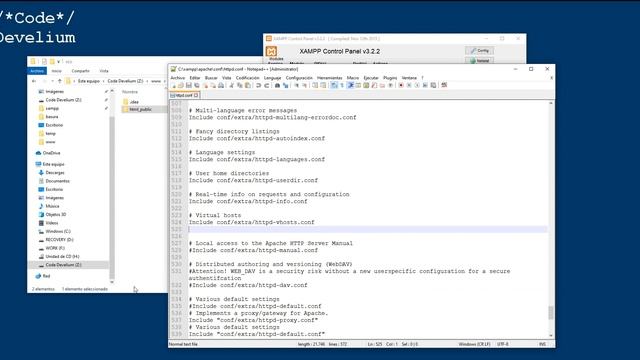Click the Play macro toolbar icon

click(417, 85)
